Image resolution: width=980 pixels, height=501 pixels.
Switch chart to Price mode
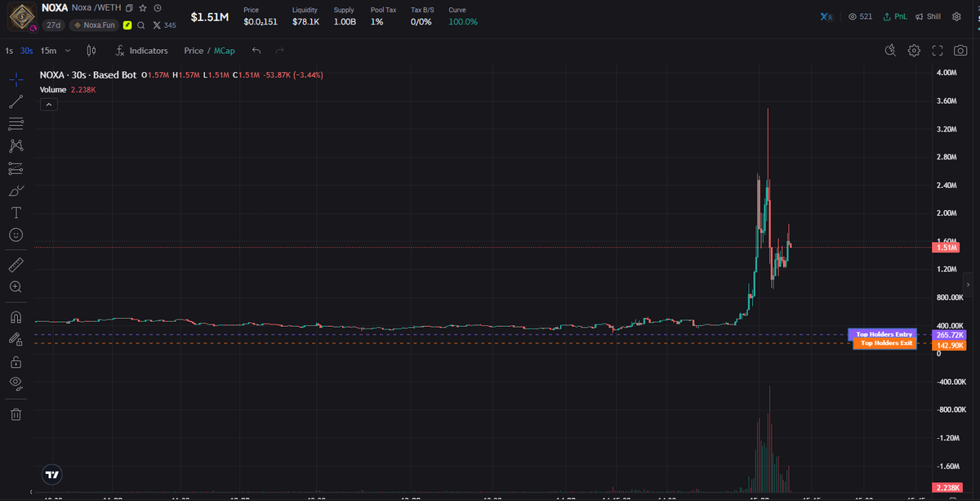194,51
